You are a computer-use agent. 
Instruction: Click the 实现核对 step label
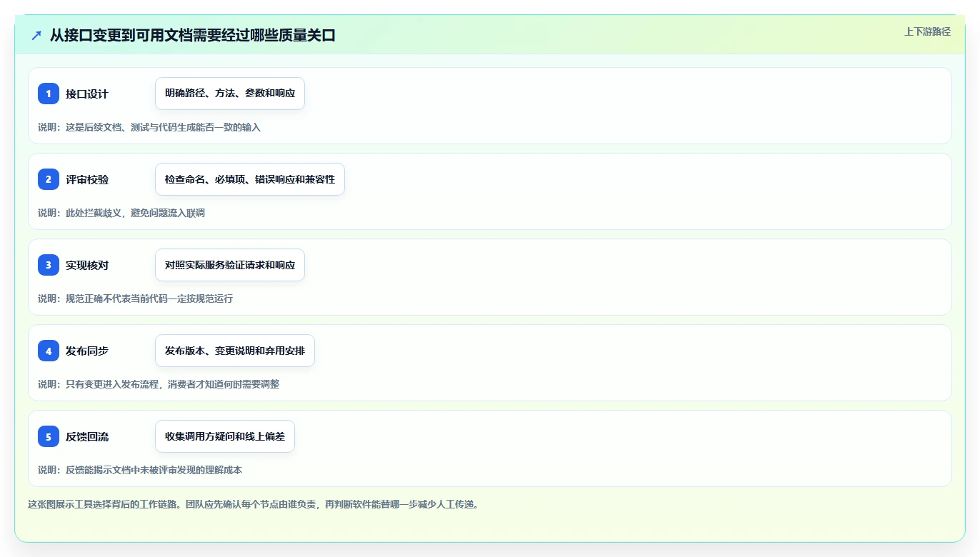click(87, 265)
